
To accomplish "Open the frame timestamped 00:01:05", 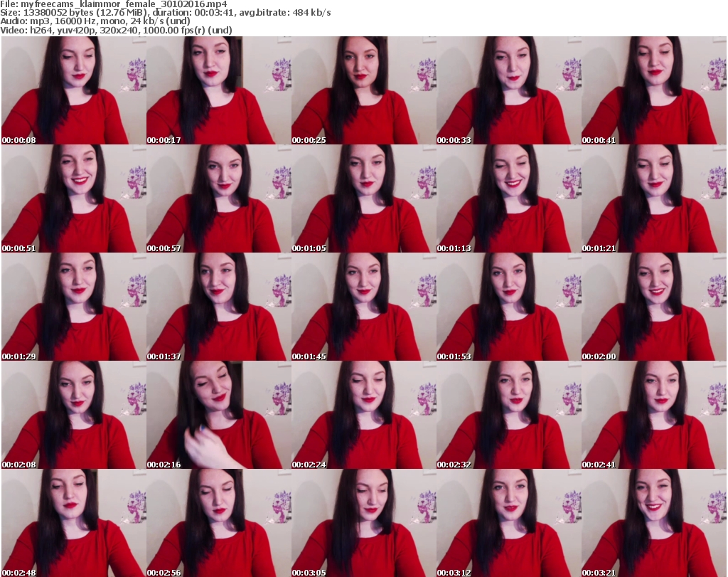I will tap(363, 198).
